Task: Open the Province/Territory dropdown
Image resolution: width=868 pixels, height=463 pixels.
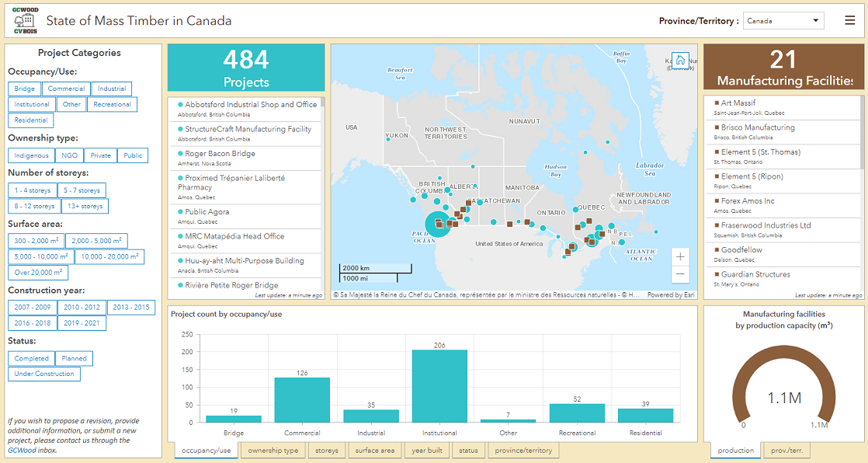Action: click(783, 20)
